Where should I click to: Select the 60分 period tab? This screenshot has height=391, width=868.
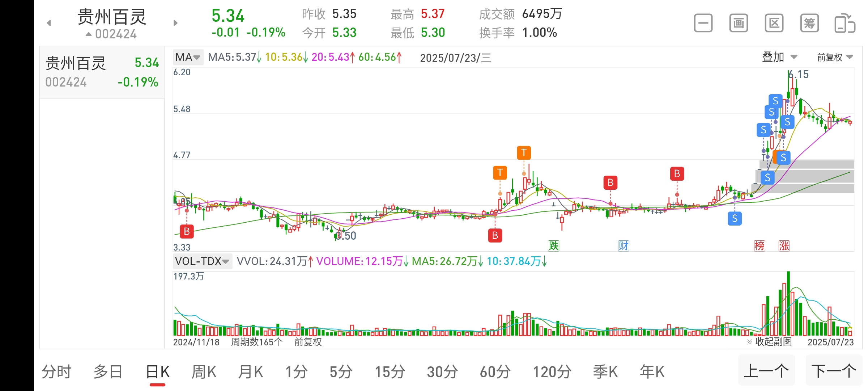click(495, 372)
